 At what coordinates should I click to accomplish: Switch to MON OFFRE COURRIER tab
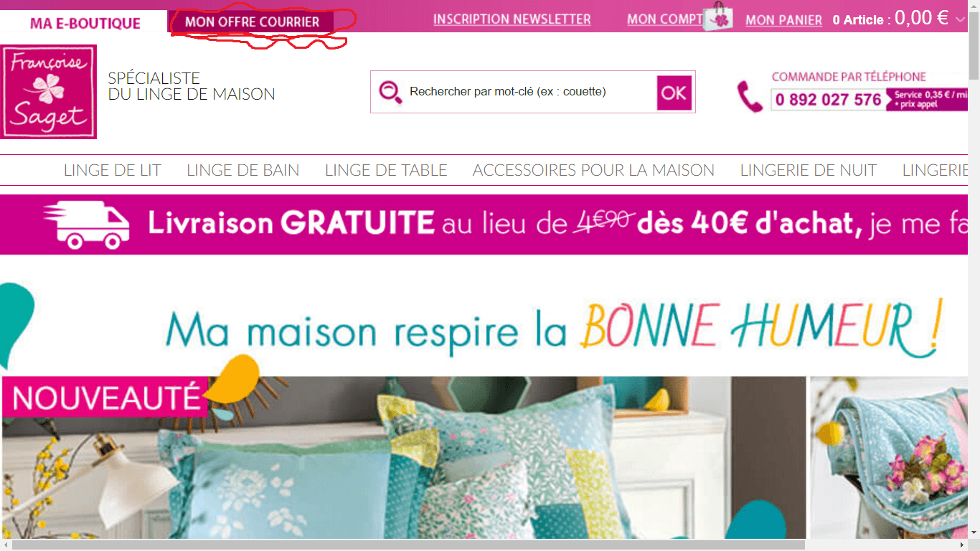pyautogui.click(x=252, y=22)
